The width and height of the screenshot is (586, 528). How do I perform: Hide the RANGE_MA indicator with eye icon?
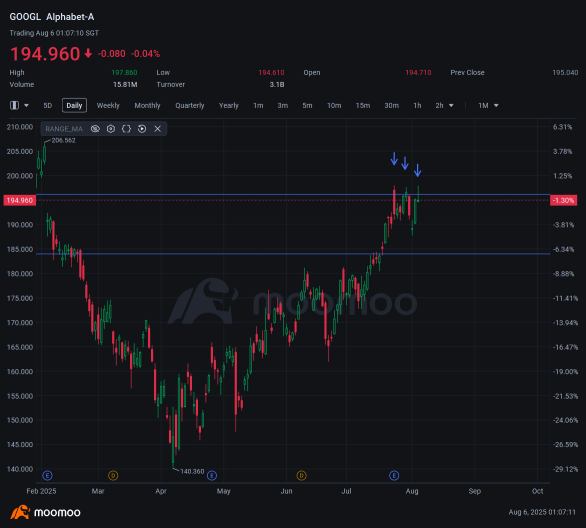pyautogui.click(x=95, y=129)
